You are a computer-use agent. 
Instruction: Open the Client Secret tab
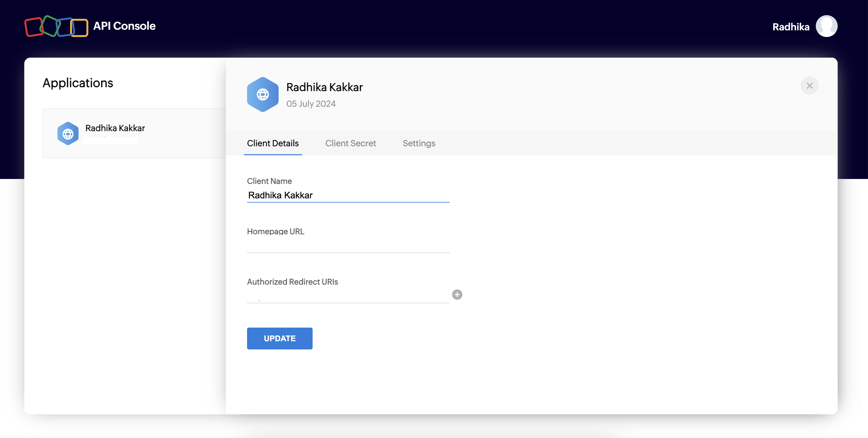pos(351,143)
